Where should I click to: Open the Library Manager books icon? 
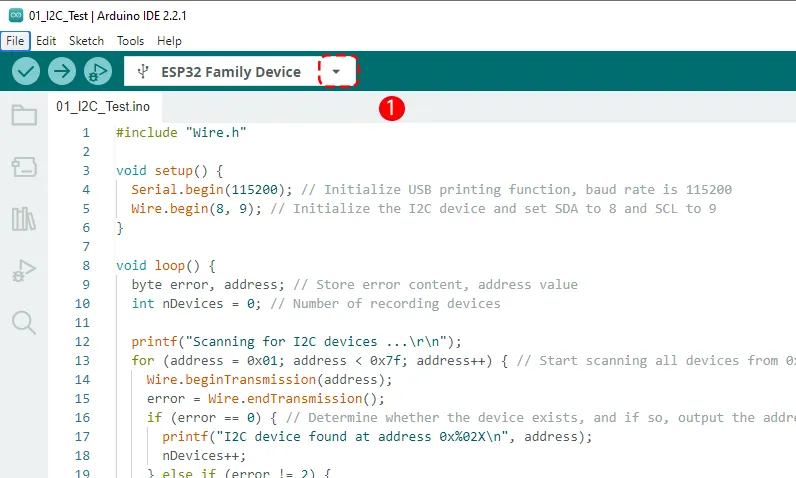click(x=24, y=218)
